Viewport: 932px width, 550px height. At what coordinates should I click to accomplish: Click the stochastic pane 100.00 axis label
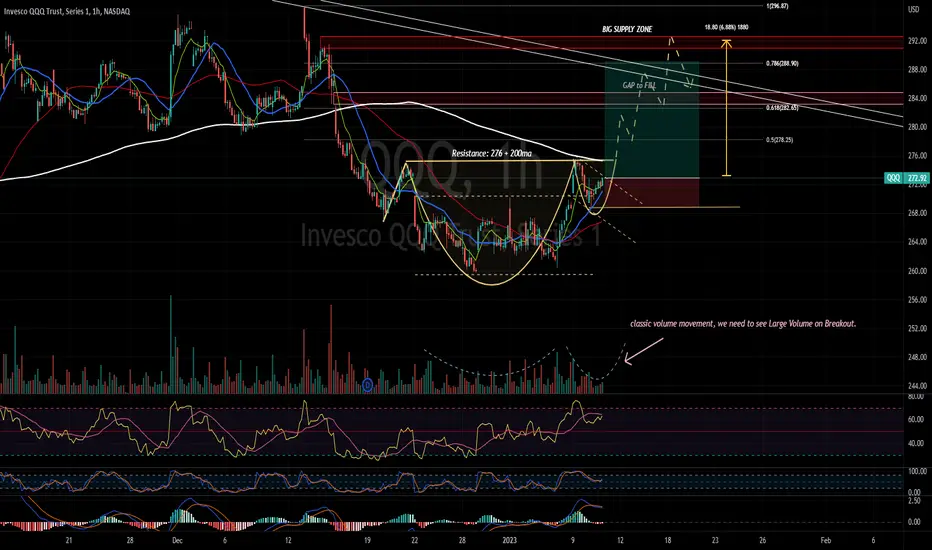click(x=918, y=472)
